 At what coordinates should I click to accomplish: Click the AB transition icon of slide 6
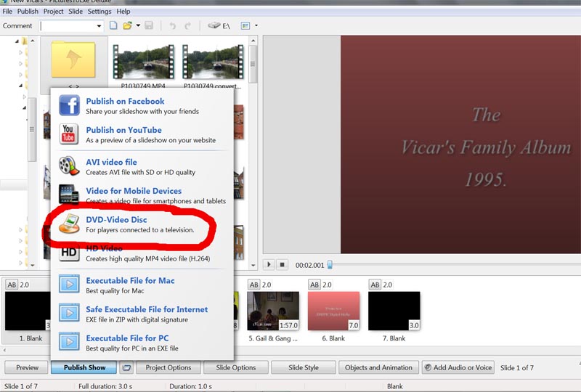coord(314,285)
